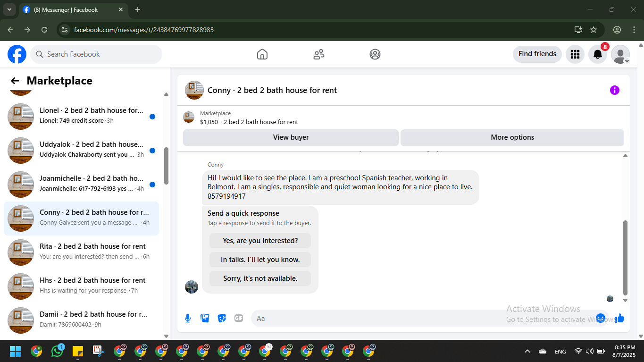Image resolution: width=644 pixels, height=362 pixels.
Task: Click the Search Facebook field
Action: [96, 54]
